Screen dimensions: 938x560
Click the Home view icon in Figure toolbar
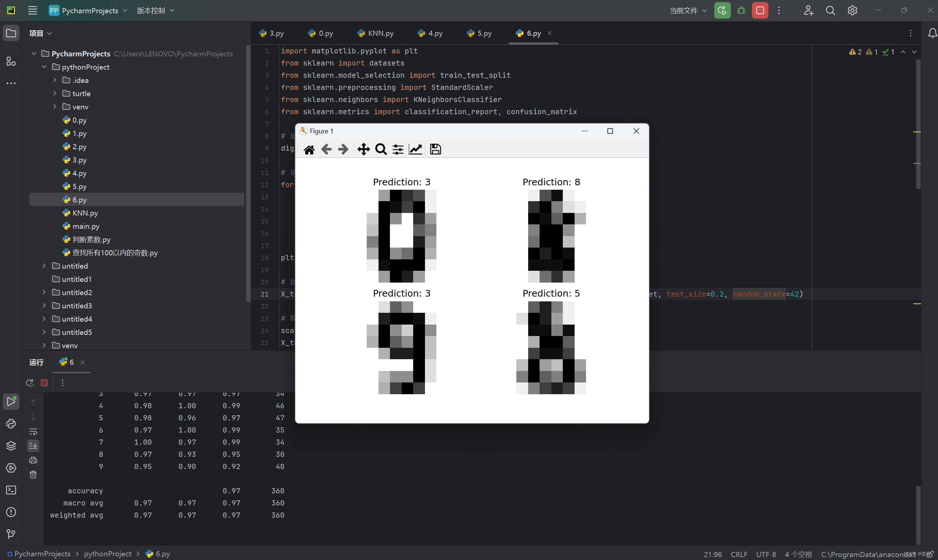(x=309, y=149)
